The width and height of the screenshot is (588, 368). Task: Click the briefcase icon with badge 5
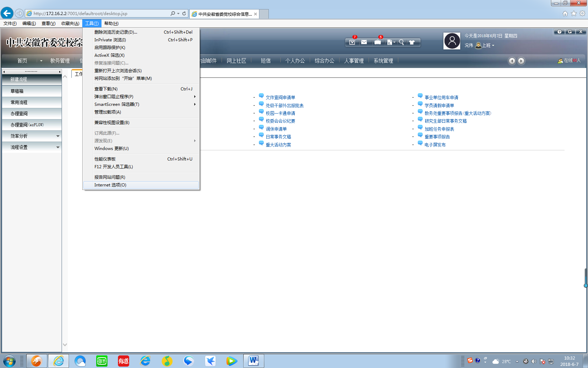(x=377, y=42)
